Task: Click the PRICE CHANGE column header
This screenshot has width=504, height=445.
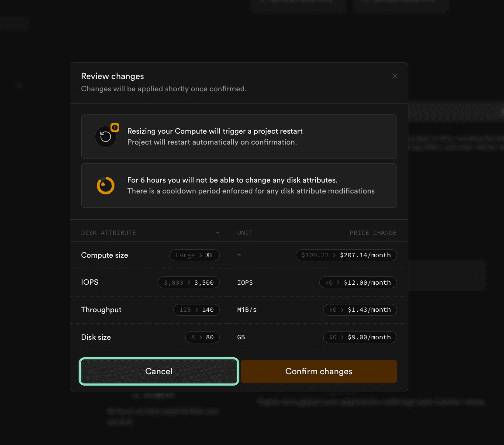Action: (x=373, y=233)
